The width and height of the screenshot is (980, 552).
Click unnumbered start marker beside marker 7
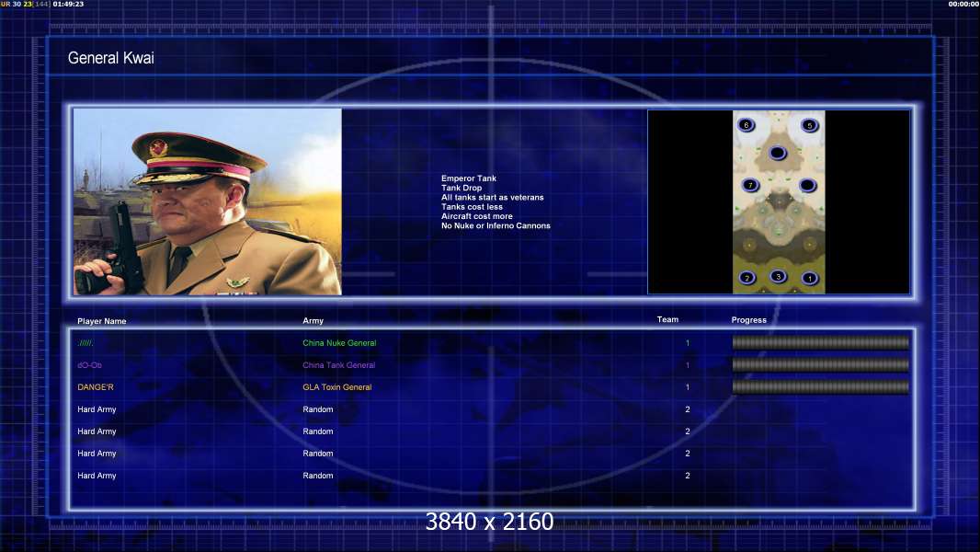click(807, 185)
